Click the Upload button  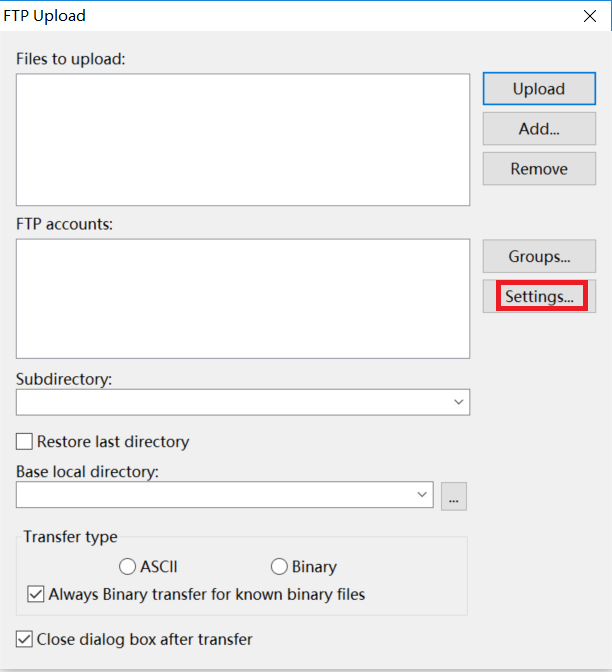539,89
